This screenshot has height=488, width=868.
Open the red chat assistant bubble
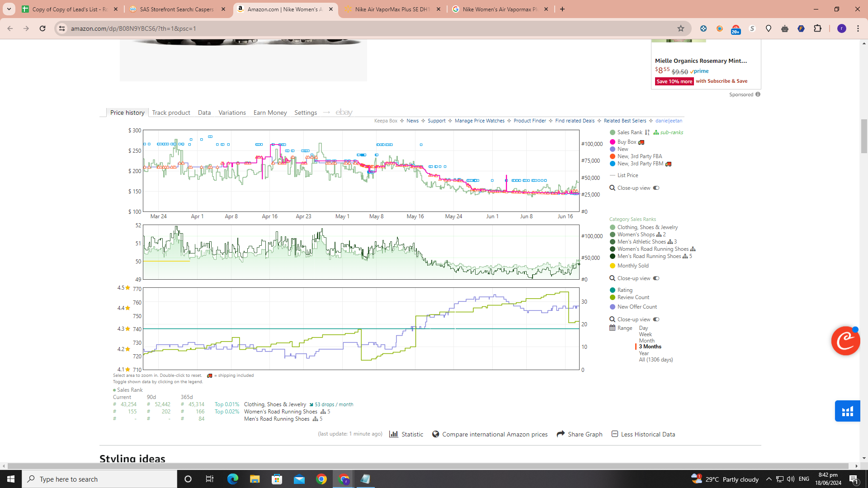(x=845, y=341)
